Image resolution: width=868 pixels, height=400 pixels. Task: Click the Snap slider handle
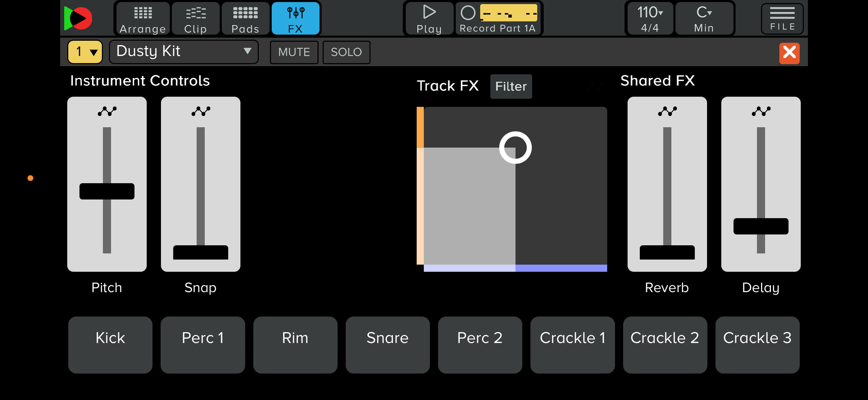click(x=201, y=252)
